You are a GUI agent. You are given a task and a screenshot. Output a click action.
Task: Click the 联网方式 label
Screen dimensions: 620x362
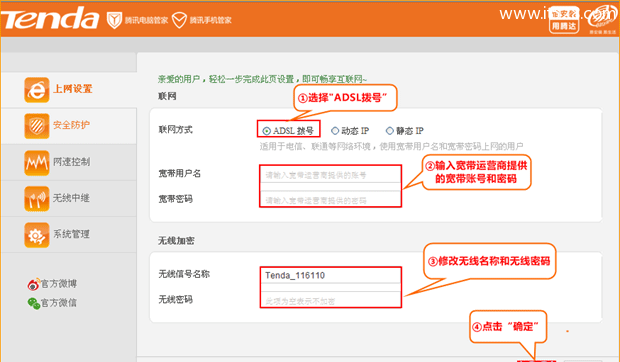point(176,130)
